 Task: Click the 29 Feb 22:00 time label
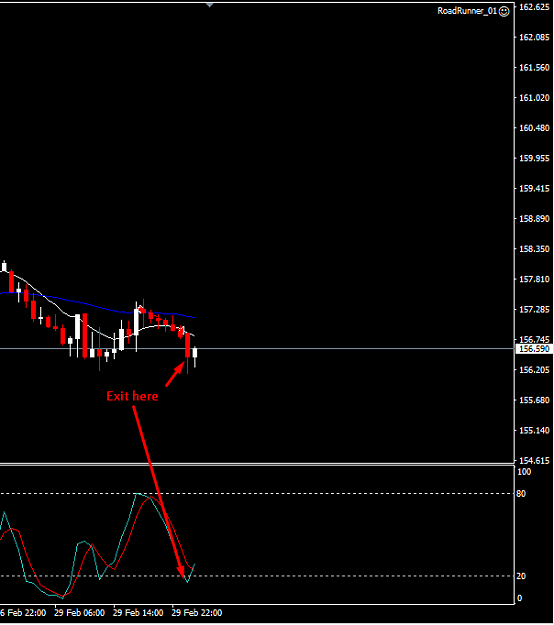pyautogui.click(x=197, y=613)
